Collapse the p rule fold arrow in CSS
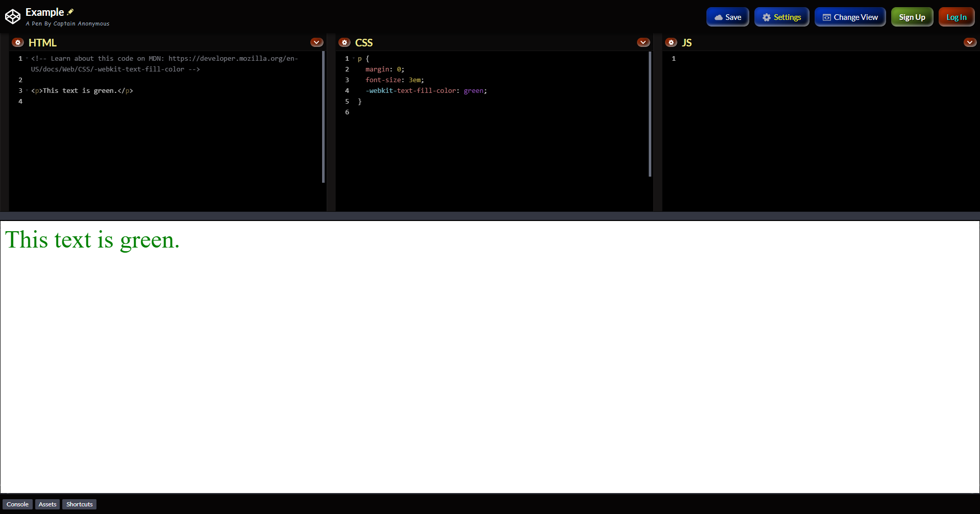This screenshot has height=514, width=980. tap(354, 58)
